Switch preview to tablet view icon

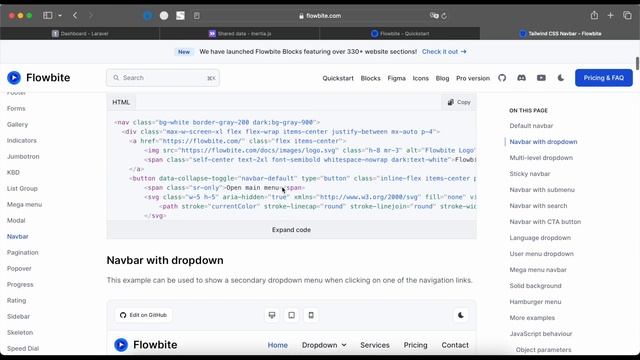[x=291, y=315]
